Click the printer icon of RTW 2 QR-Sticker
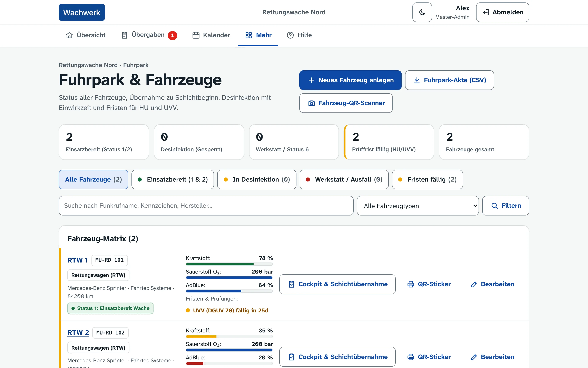Viewport: 588px width, 368px height. pyautogui.click(x=411, y=357)
